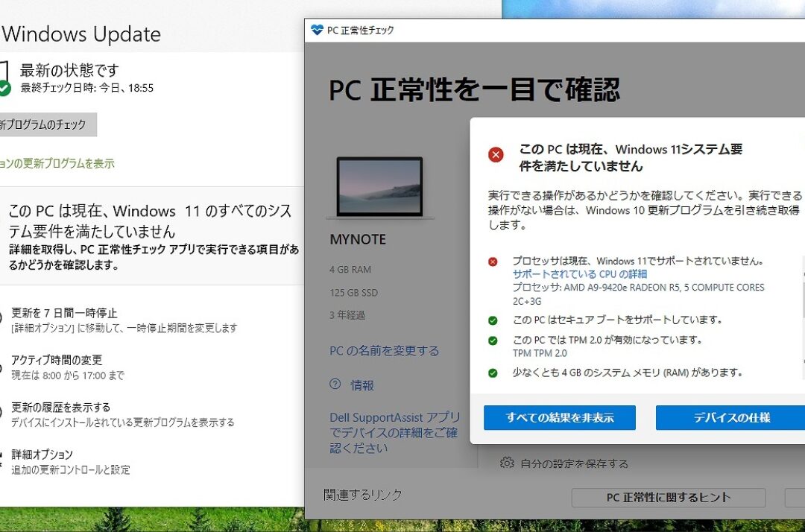The width and height of the screenshot is (805, 532).
Task: Open PC 正常性に関するヒント button
Action: coord(669,497)
